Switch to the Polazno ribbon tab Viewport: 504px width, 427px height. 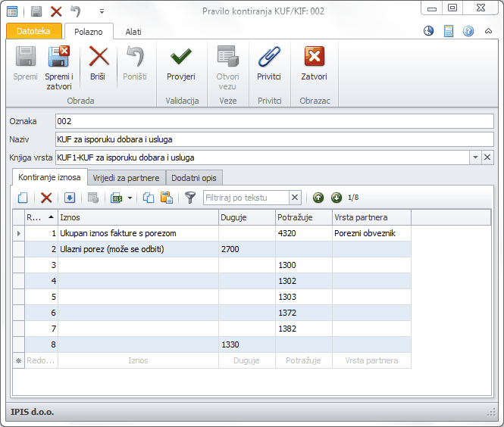[89, 32]
